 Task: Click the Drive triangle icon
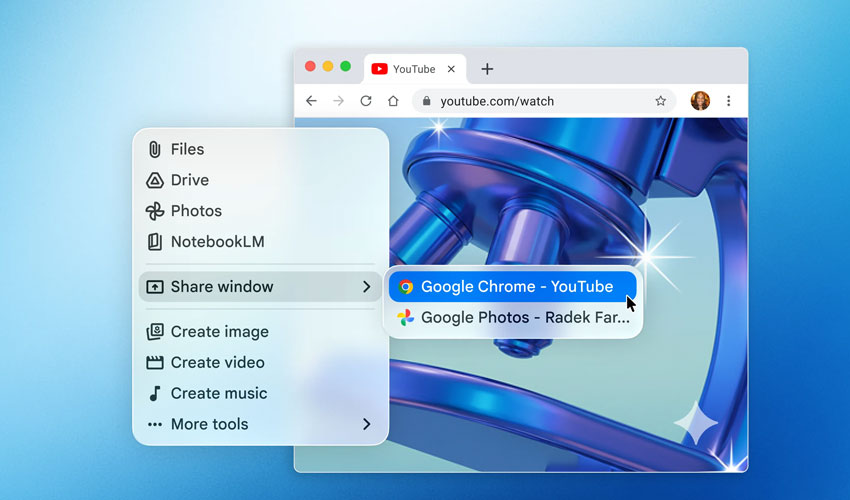click(154, 180)
